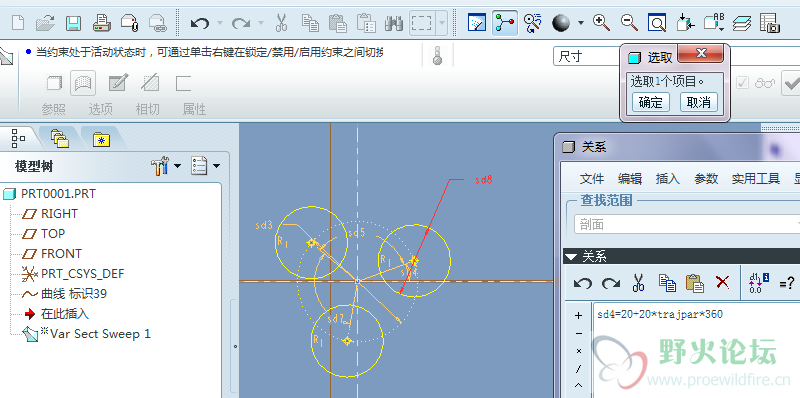Cut selection in main toolbar
This screenshot has width=800, height=398.
click(281, 23)
